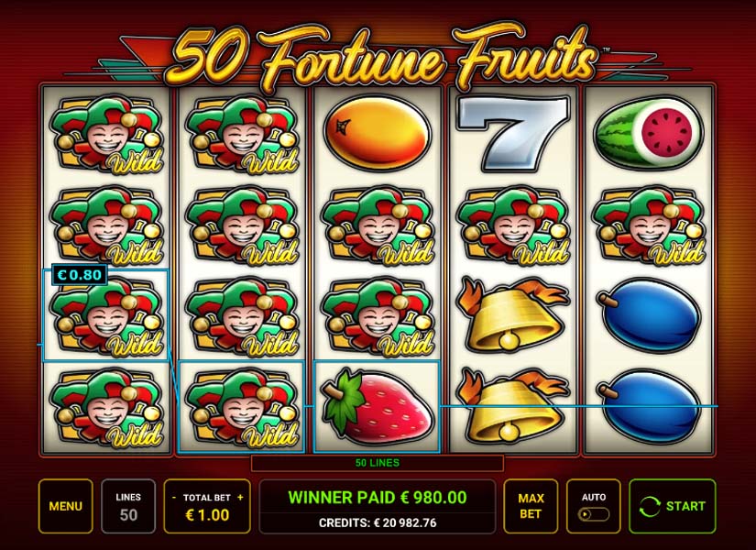Screen dimensions: 756x550
Task: Click the lower blue plum symbol
Action: 649,406
